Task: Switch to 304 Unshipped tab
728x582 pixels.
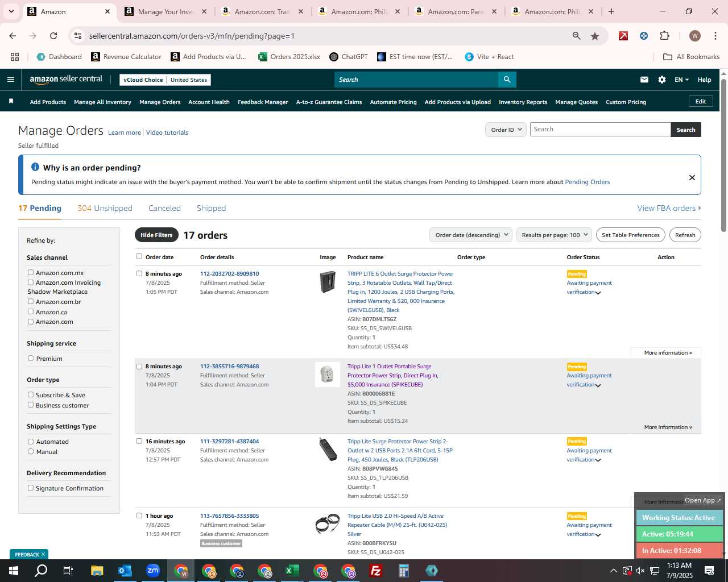Action: tap(105, 208)
